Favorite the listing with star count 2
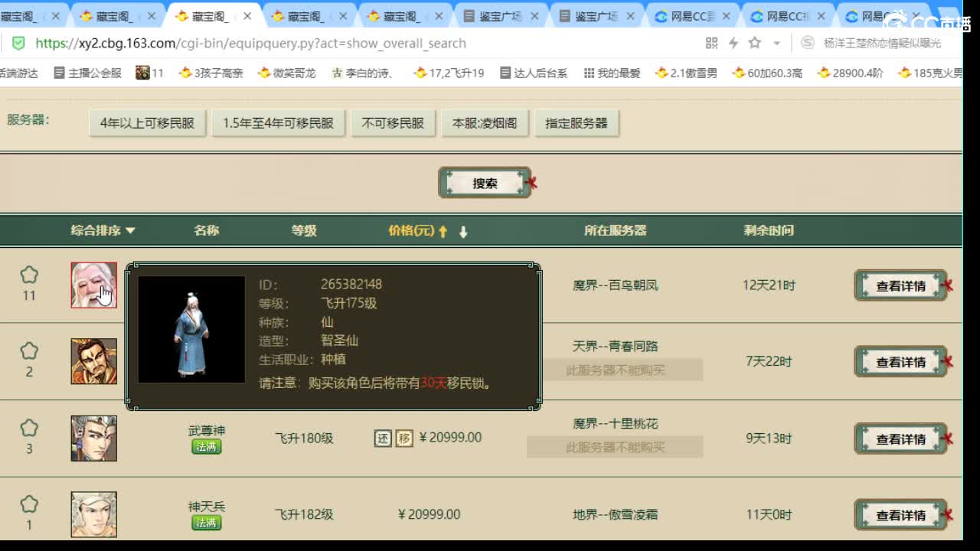This screenshot has height=551, width=980. [29, 351]
